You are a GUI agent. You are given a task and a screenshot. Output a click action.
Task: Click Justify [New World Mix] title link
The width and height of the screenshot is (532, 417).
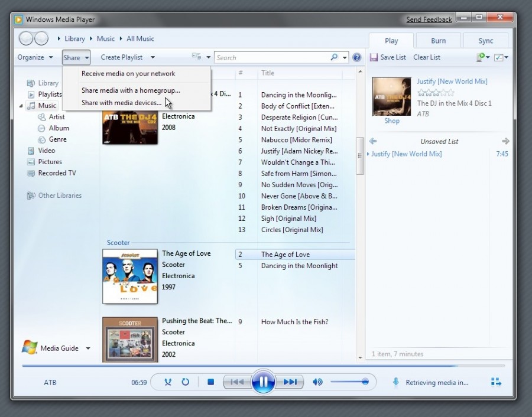(x=452, y=82)
